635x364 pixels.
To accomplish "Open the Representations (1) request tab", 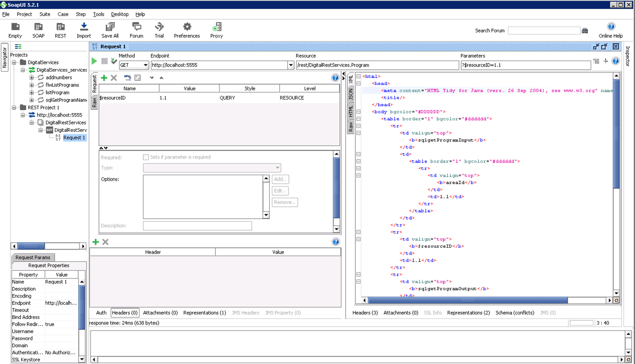I will tap(204, 313).
